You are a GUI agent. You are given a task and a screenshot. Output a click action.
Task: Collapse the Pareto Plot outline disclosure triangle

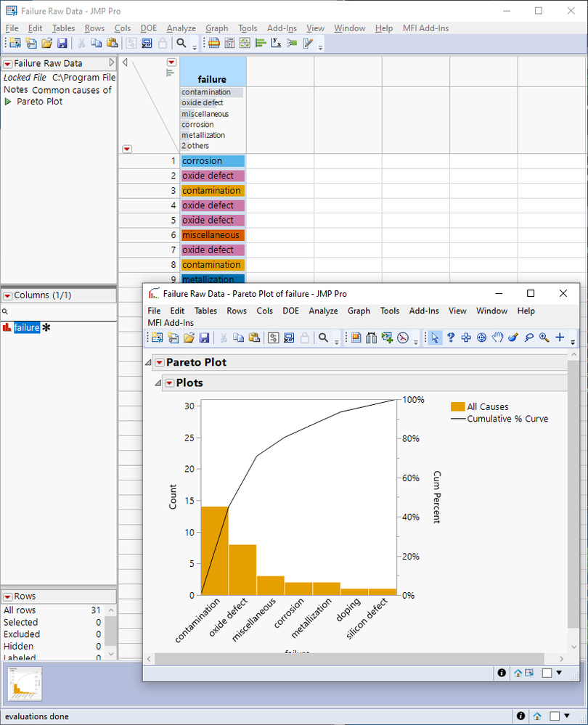(148, 362)
